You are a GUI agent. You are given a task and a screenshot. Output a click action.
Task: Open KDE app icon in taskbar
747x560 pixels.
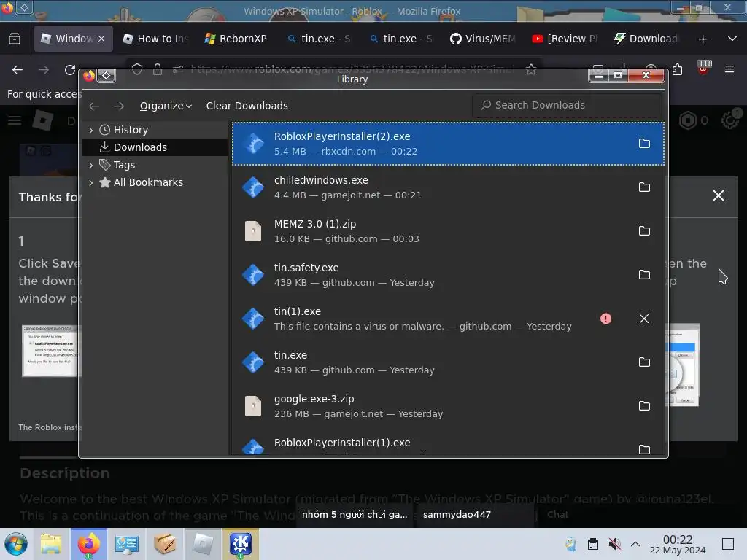(241, 544)
